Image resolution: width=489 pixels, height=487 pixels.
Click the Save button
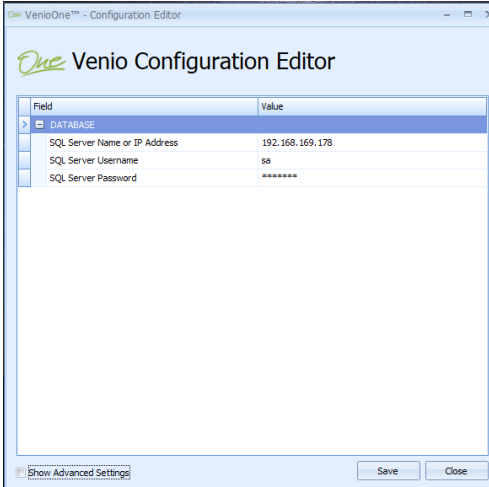[388, 471]
